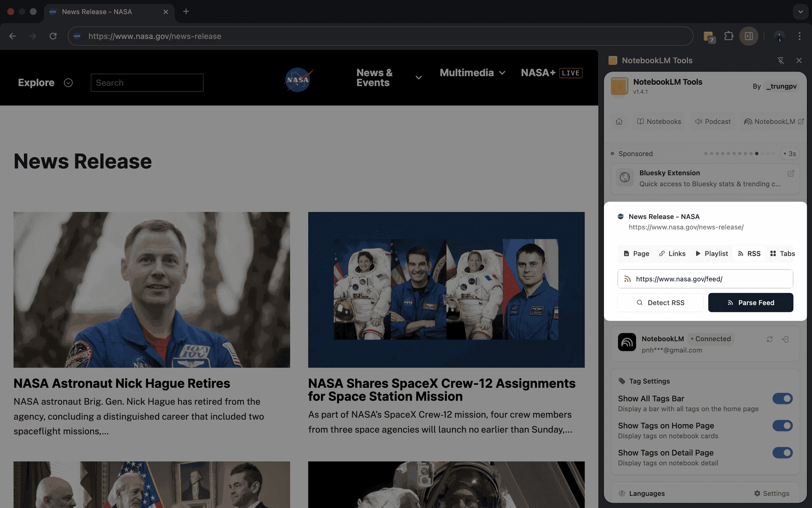Open the Multimedia dropdown in NASA navigation
Screen dimensions: 812x508
coord(503,73)
